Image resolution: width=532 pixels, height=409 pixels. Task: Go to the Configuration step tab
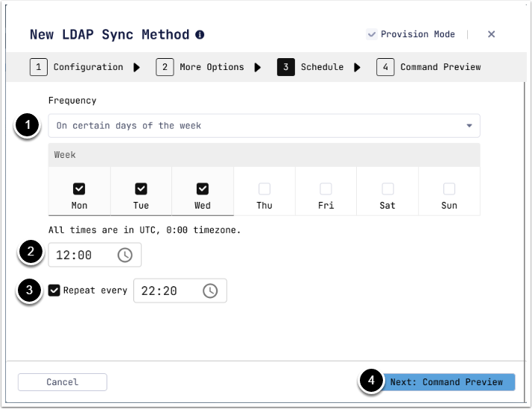pyautogui.click(x=77, y=67)
